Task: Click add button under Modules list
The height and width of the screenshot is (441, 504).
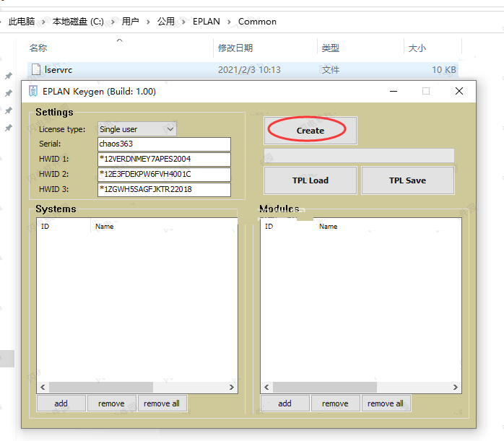Action: click(284, 403)
